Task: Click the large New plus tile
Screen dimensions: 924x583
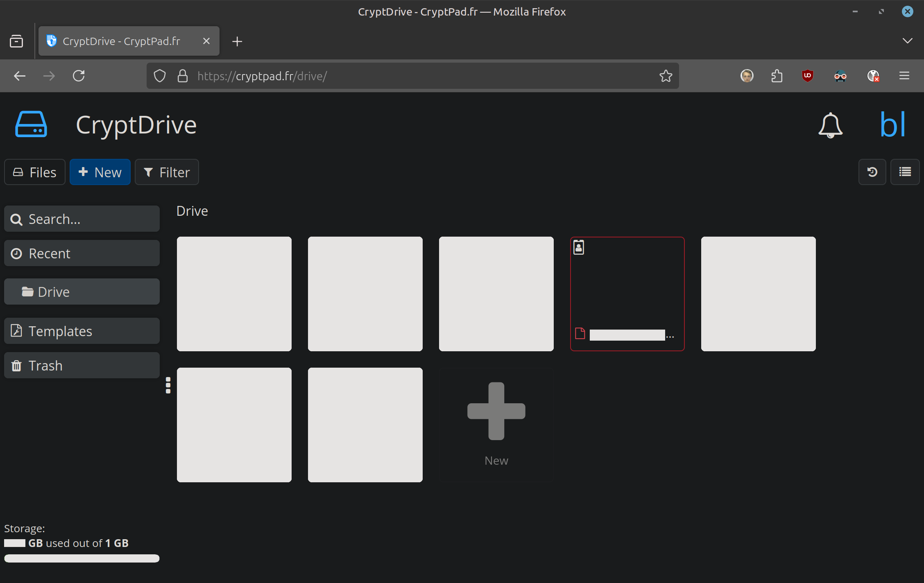Action: [496, 424]
